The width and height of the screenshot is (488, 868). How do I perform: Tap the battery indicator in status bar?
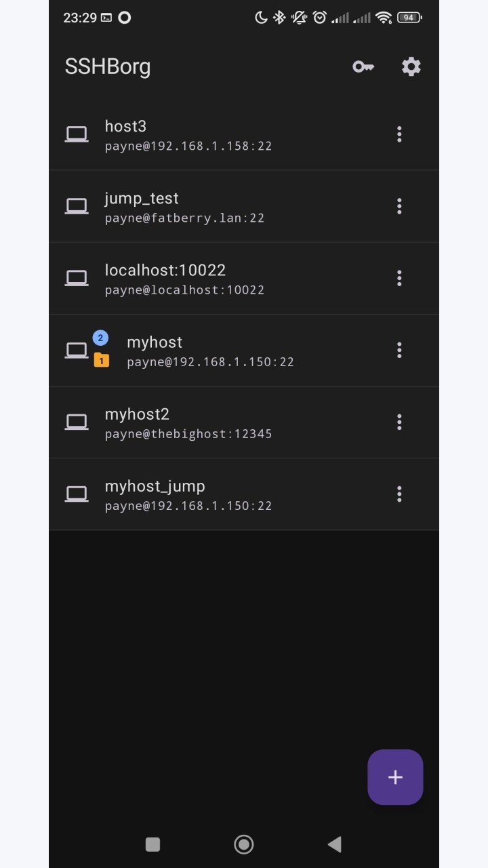[x=409, y=18]
